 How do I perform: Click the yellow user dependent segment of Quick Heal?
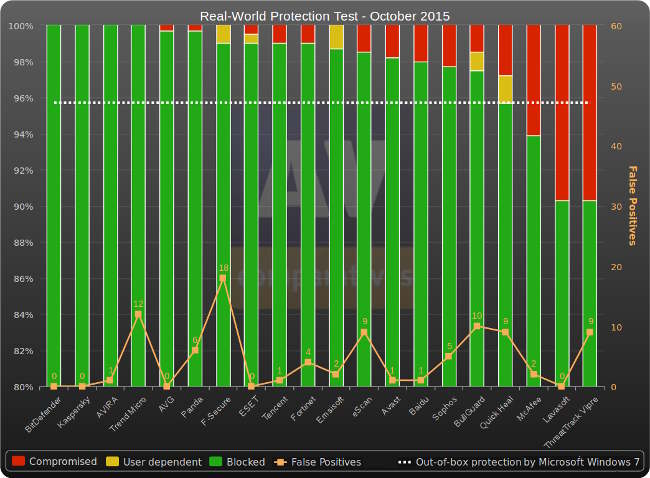pyautogui.click(x=506, y=89)
